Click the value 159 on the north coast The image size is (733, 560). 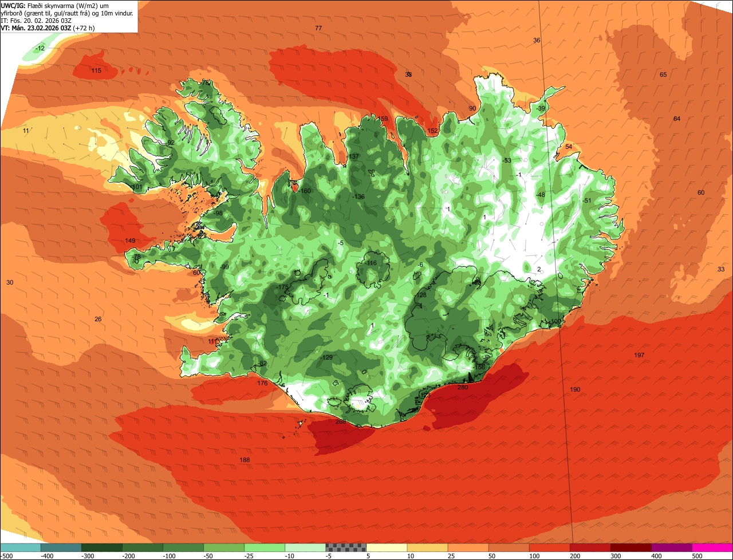click(x=383, y=119)
